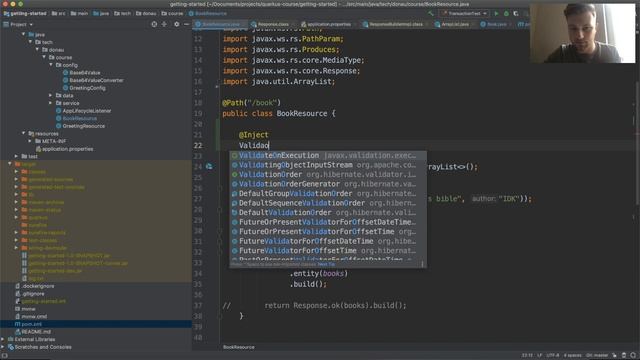The image size is (640, 360).
Task: Select ValidationOrderGenerator completion suggestion
Action: [x=328, y=184]
